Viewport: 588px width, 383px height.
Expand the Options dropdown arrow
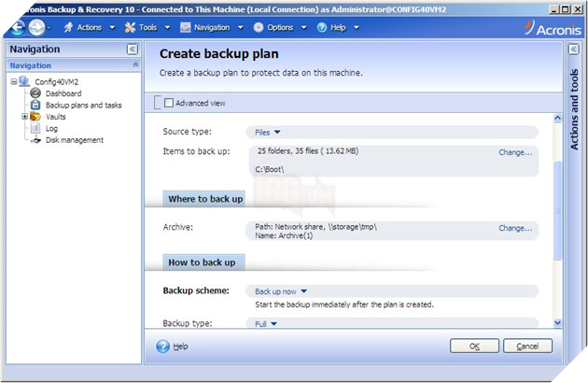click(x=303, y=27)
